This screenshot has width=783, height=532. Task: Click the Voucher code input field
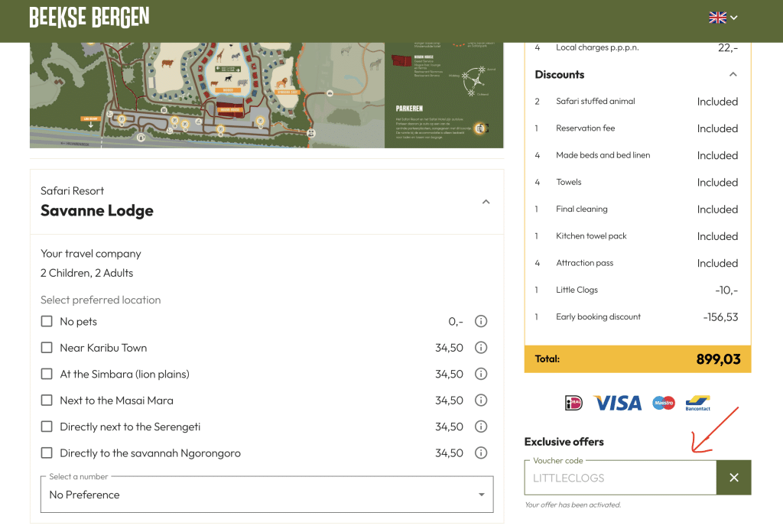[x=620, y=478]
